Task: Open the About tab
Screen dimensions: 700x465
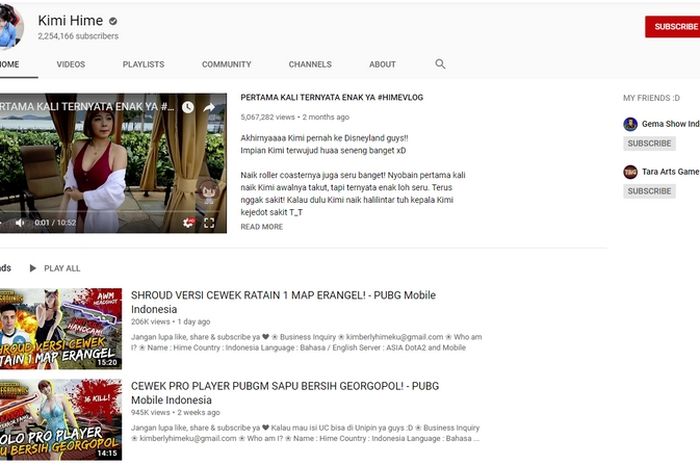Action: coord(382,64)
